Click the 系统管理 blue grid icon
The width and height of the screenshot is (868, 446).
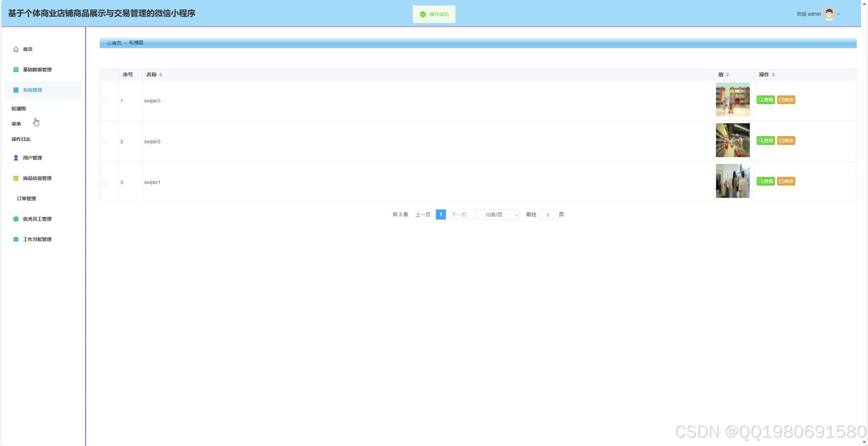pos(16,90)
